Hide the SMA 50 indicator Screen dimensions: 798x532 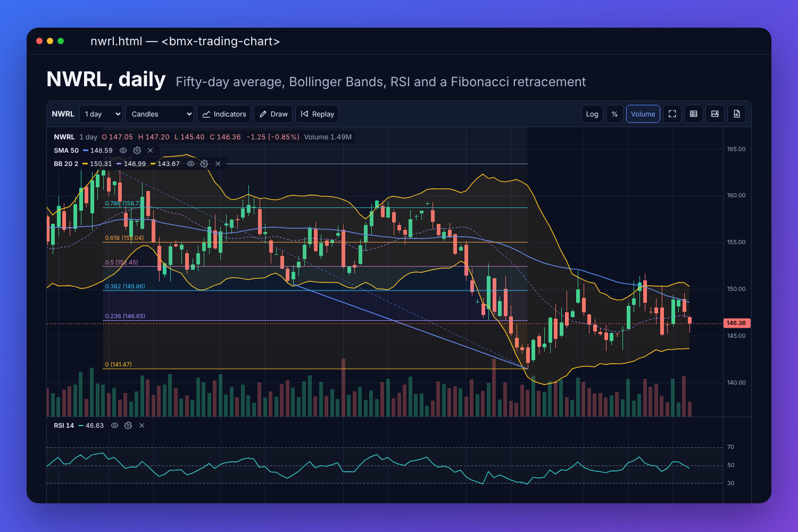[x=123, y=151]
